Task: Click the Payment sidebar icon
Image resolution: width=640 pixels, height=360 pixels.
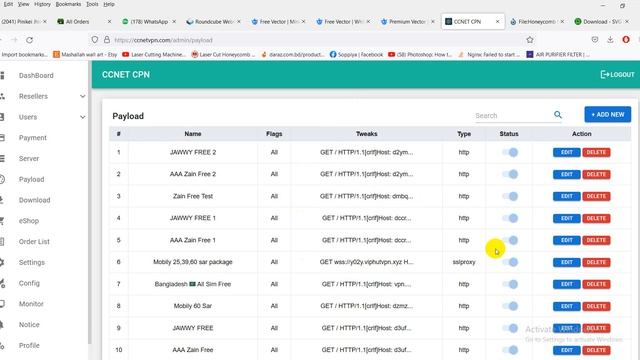Action: pos(2,138)
